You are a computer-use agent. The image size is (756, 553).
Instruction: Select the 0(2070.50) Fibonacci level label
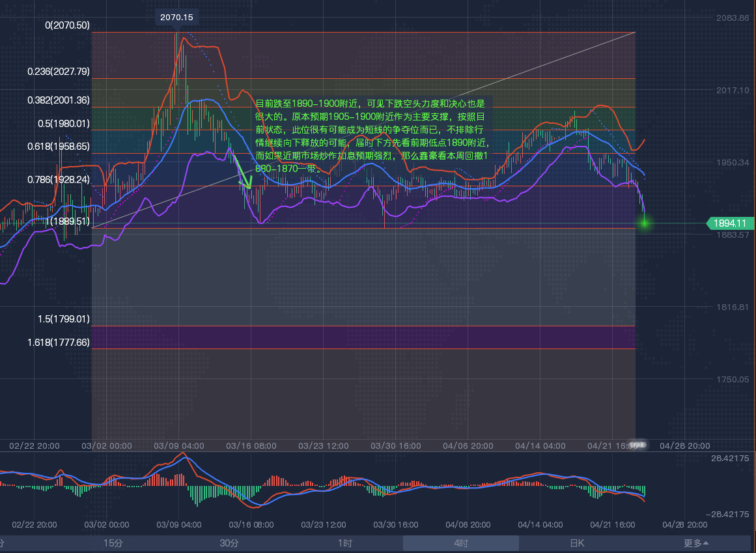click(x=67, y=25)
